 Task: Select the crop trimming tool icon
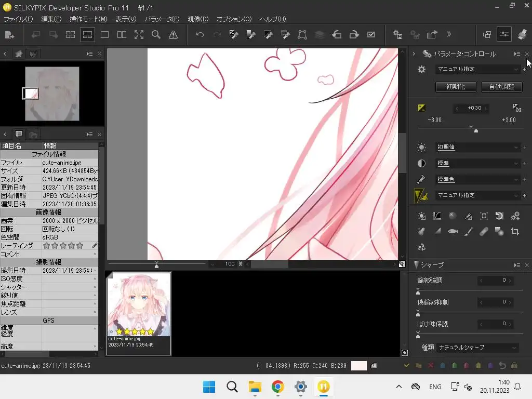(x=515, y=231)
